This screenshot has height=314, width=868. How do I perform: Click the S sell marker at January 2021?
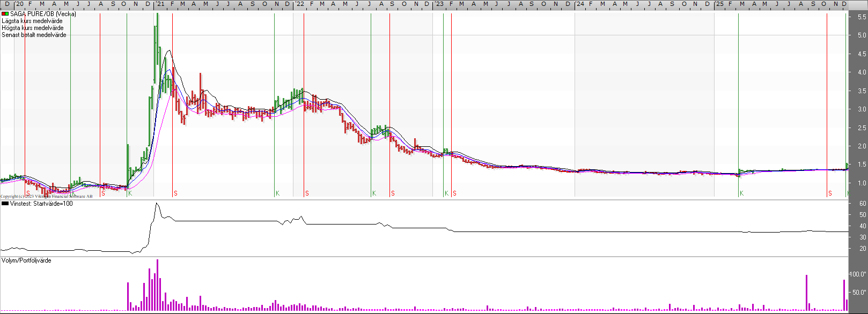(x=175, y=193)
